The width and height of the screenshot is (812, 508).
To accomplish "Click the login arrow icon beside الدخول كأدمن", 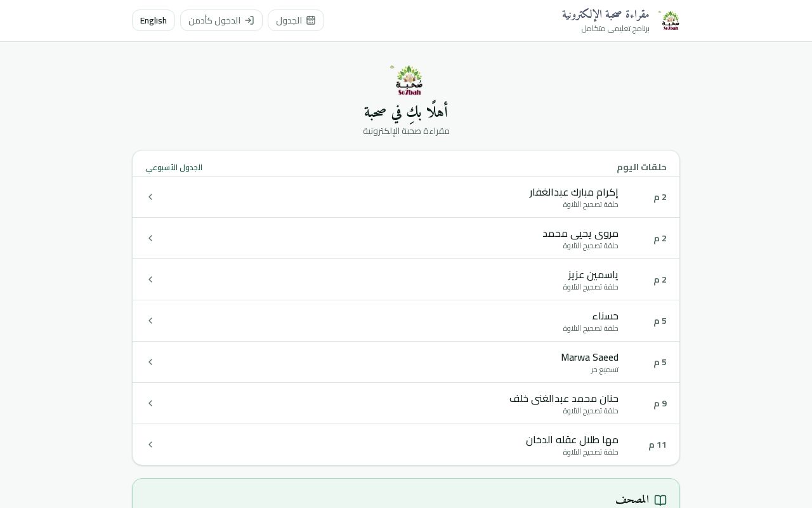I will (249, 20).
